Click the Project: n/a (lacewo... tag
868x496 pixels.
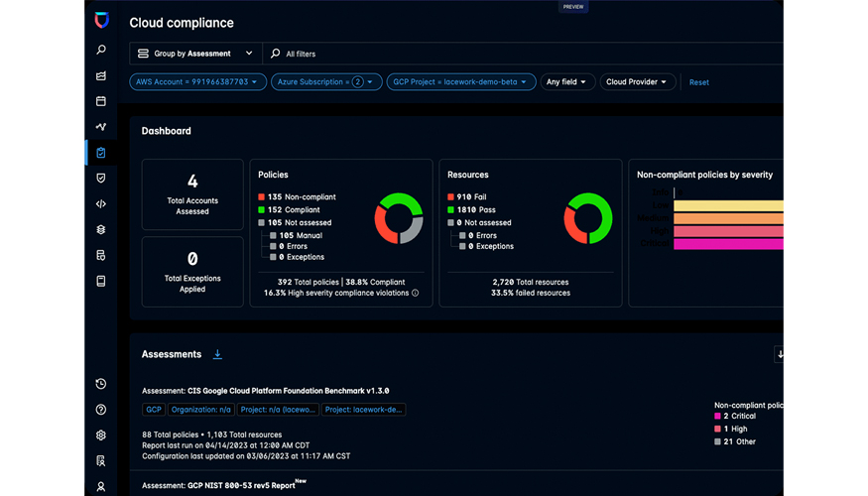point(278,410)
